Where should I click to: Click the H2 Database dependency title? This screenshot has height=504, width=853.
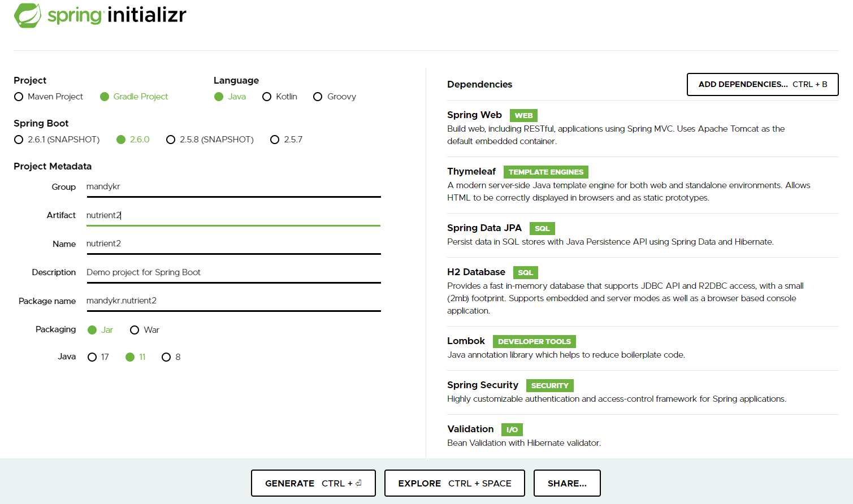click(x=476, y=272)
